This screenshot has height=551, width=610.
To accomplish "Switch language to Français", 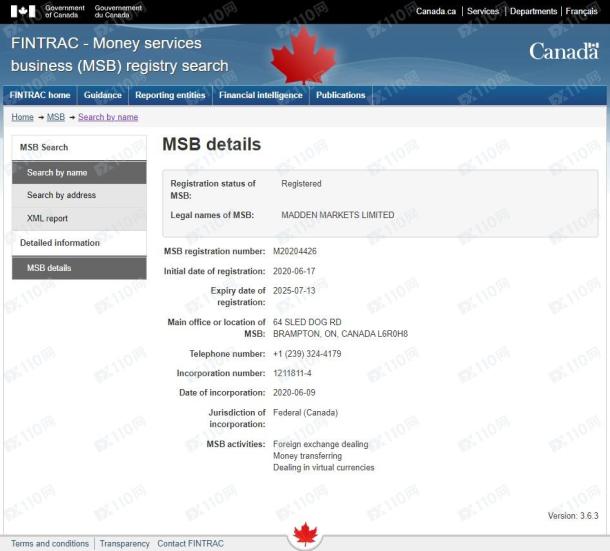I will 581,11.
